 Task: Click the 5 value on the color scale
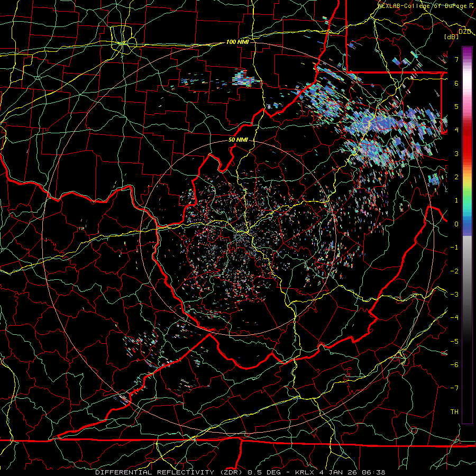pos(456,106)
